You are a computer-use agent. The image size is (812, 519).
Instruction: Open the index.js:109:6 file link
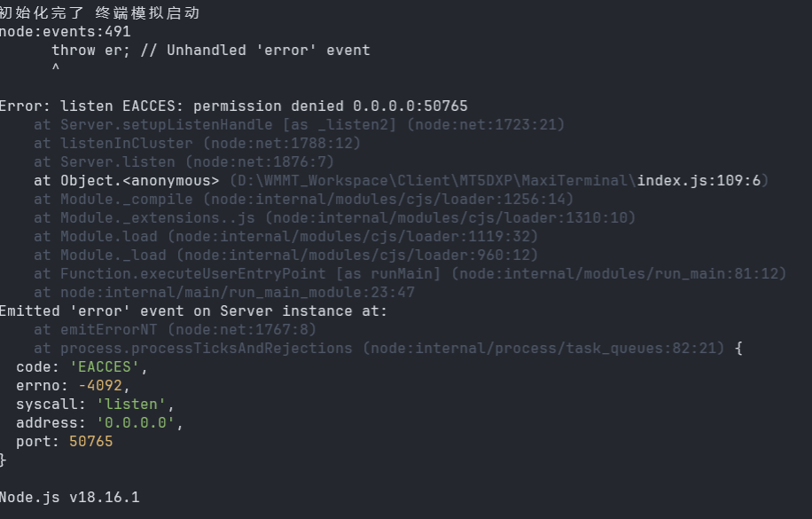699,181
